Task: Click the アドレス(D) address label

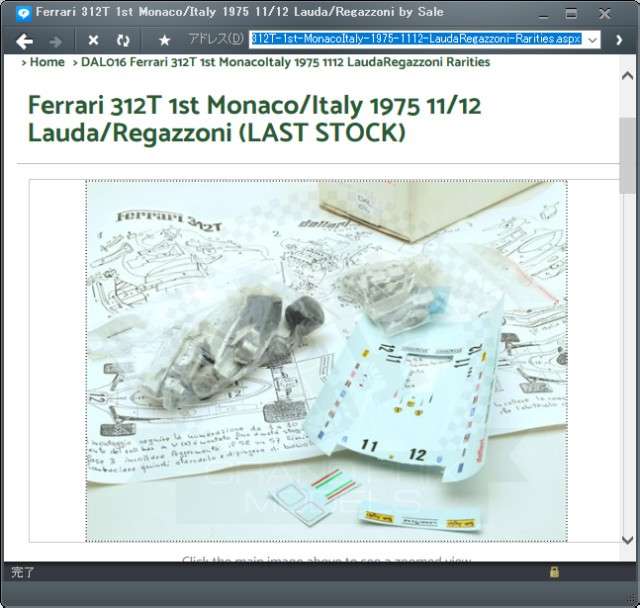Action: [x=216, y=39]
